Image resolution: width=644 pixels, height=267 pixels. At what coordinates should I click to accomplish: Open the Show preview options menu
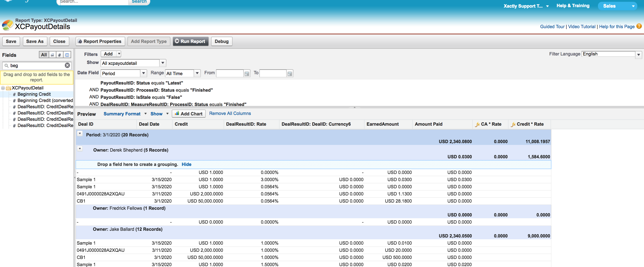pos(159,114)
